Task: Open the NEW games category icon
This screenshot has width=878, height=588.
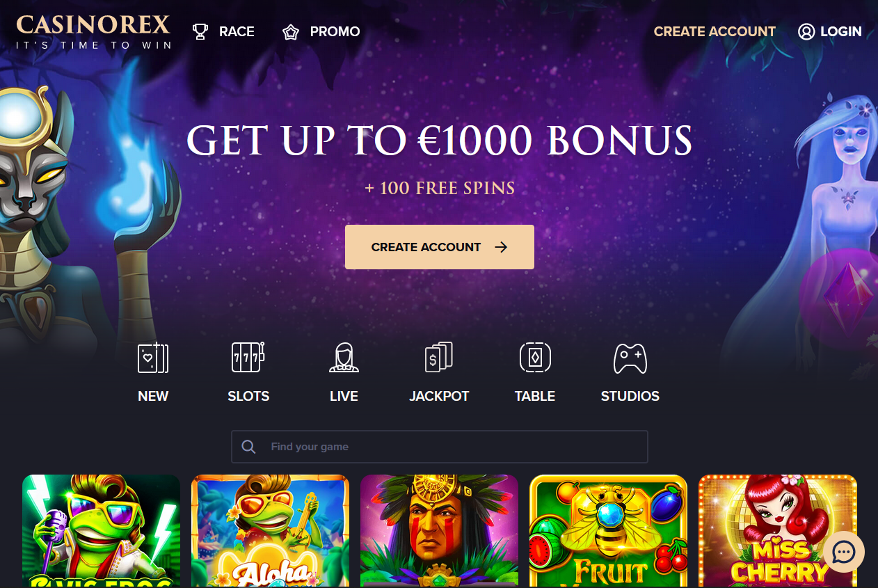Action: tap(153, 358)
